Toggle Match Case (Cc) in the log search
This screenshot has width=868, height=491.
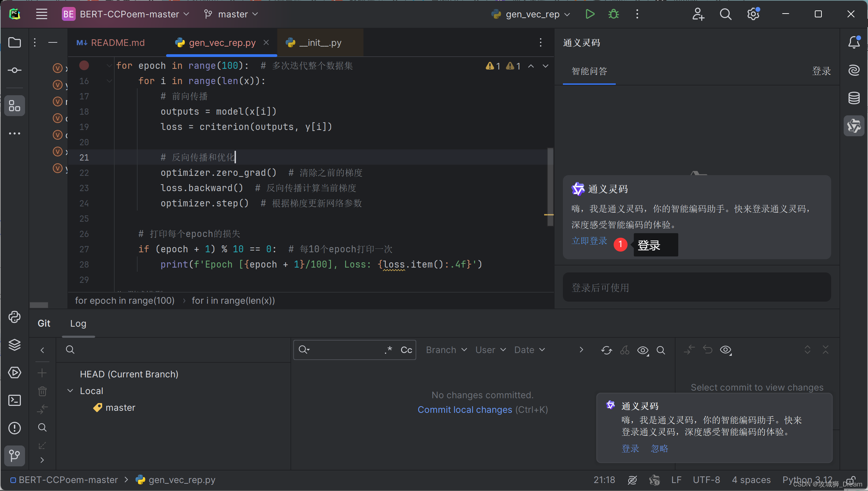(x=406, y=350)
